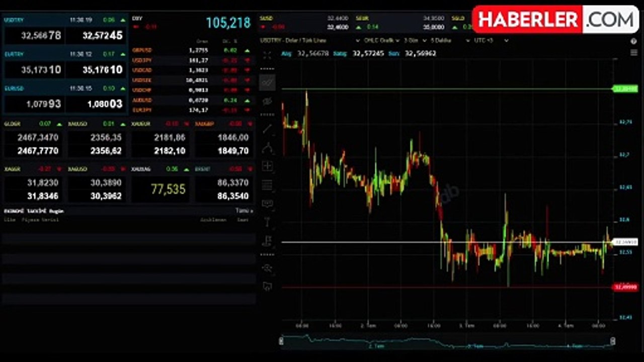Select the USDCHF row in pairs list
The image size is (644, 362).
coord(191,90)
